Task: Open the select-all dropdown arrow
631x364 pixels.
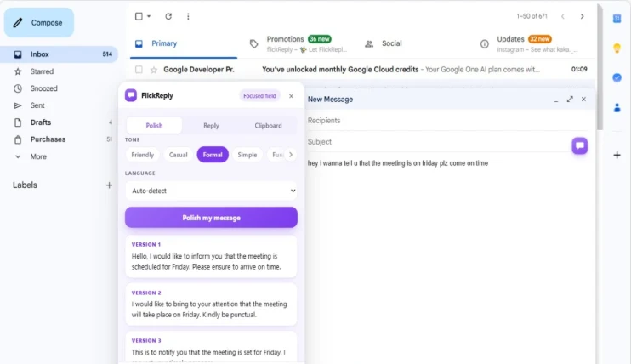Action: click(149, 16)
